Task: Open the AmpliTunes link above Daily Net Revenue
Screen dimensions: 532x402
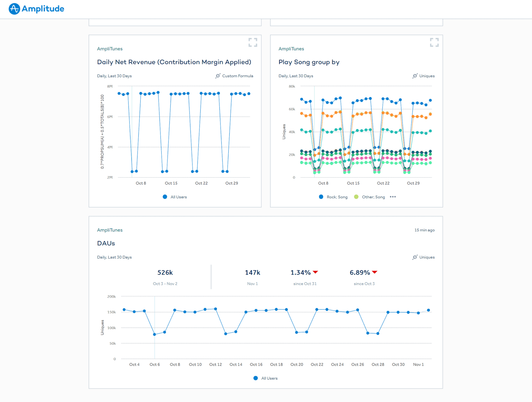Action: click(x=109, y=49)
